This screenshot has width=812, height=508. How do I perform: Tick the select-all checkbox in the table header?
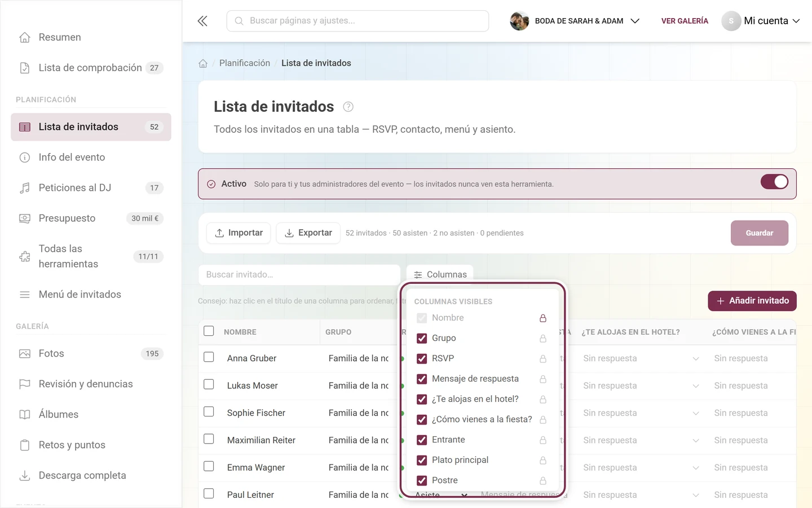[209, 331]
